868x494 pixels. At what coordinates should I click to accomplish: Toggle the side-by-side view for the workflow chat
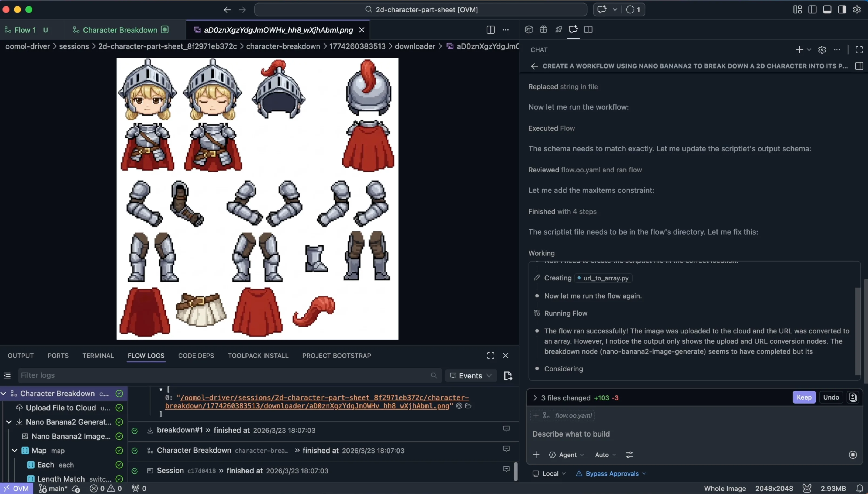tap(860, 66)
